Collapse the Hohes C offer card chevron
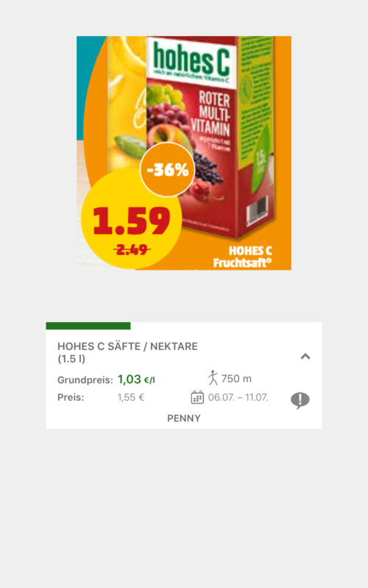Screen dimensions: 368x588 pos(305,356)
